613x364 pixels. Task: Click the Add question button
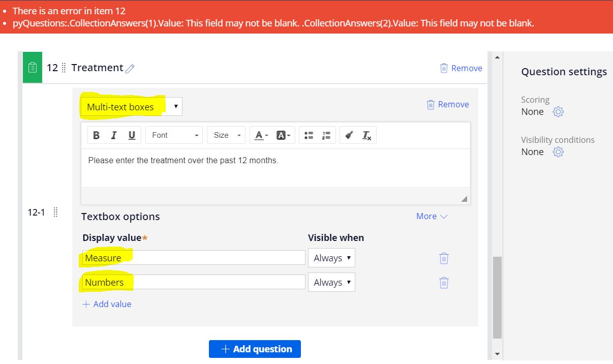[255, 349]
